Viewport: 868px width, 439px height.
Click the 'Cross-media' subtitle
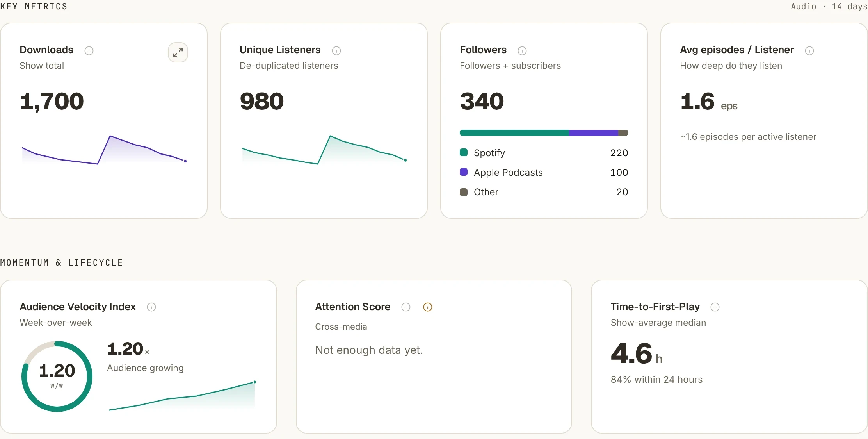tap(341, 327)
